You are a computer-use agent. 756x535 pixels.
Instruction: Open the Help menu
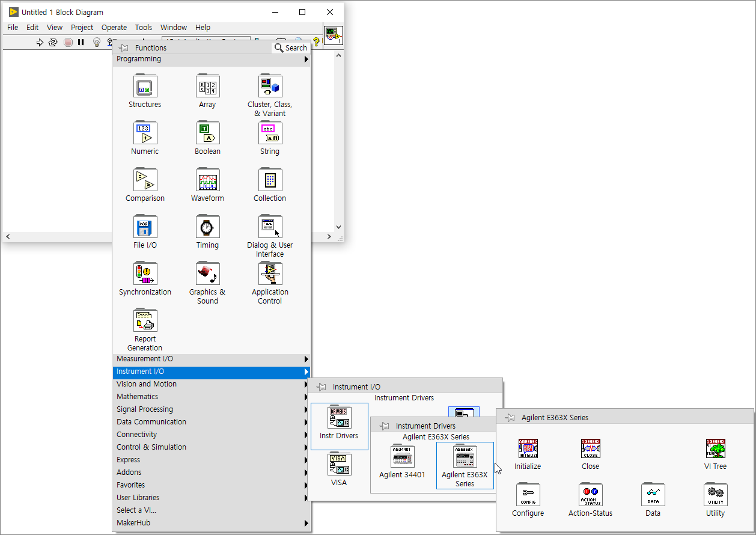[203, 27]
